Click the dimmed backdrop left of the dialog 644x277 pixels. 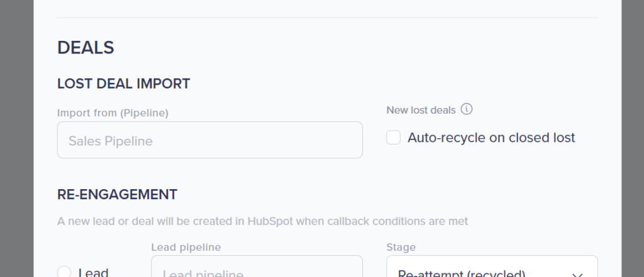[16, 138]
